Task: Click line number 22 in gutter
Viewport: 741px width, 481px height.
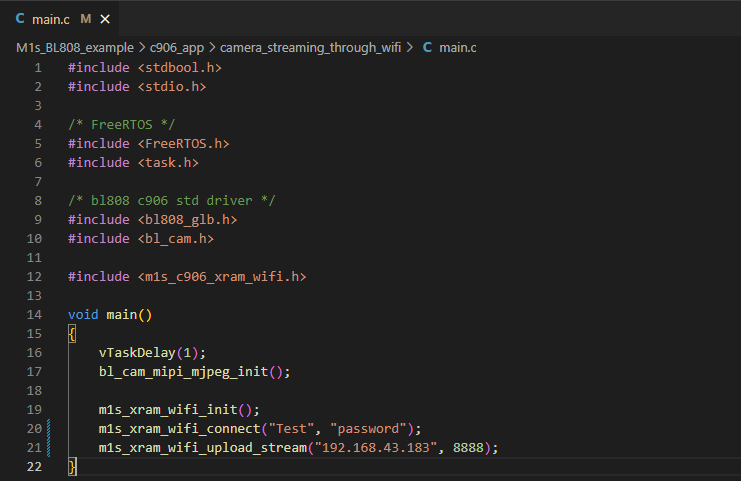Action: tap(34, 467)
